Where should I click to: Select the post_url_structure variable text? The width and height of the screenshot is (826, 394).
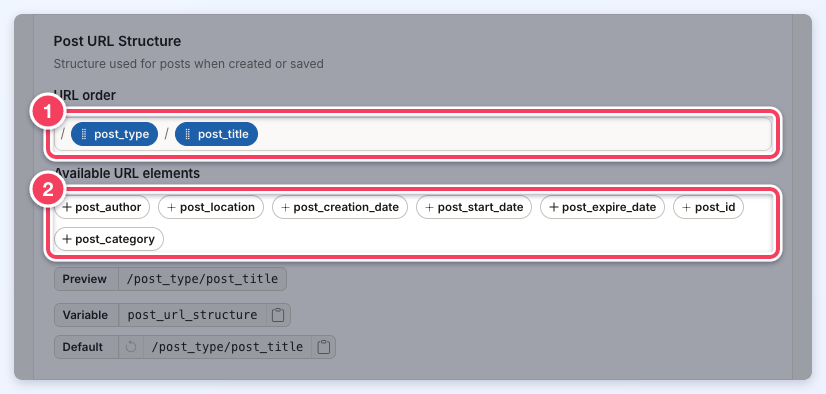(192, 315)
